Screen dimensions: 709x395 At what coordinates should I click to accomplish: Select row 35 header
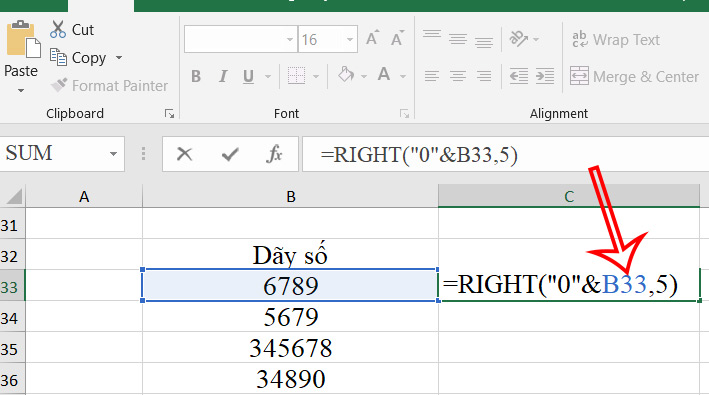(x=12, y=348)
